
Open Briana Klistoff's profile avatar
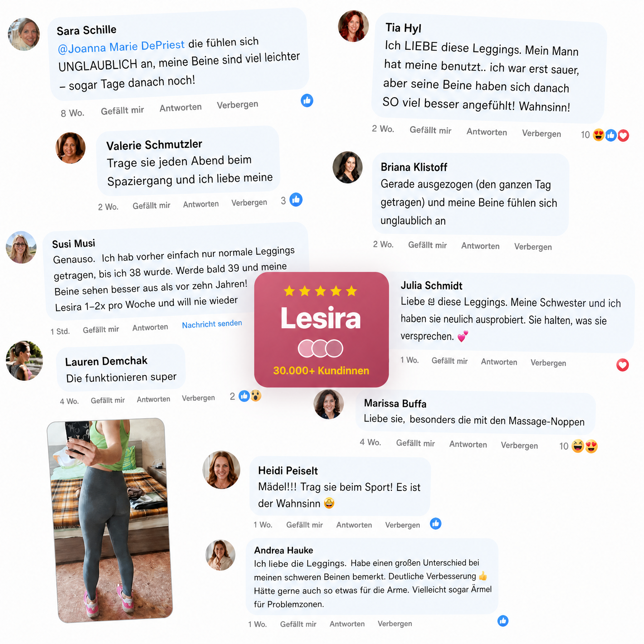[348, 167]
